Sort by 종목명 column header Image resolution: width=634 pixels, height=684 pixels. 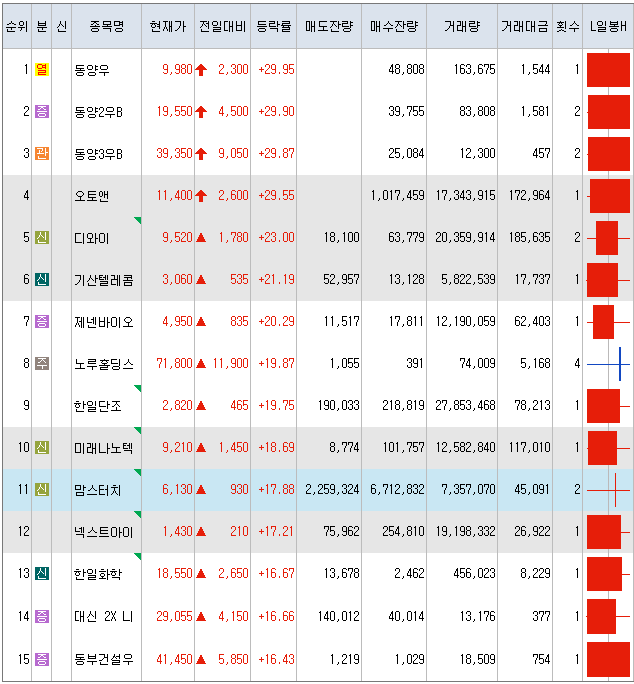tap(106, 27)
